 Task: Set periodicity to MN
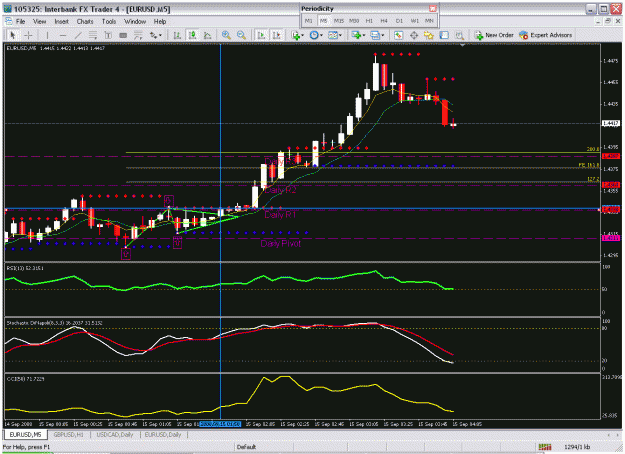coord(429,21)
